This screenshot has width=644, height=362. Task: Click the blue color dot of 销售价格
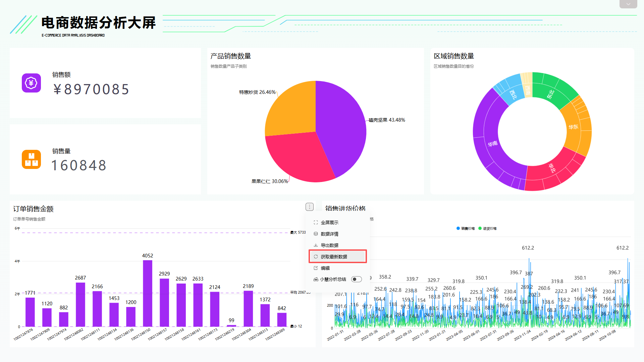click(458, 228)
